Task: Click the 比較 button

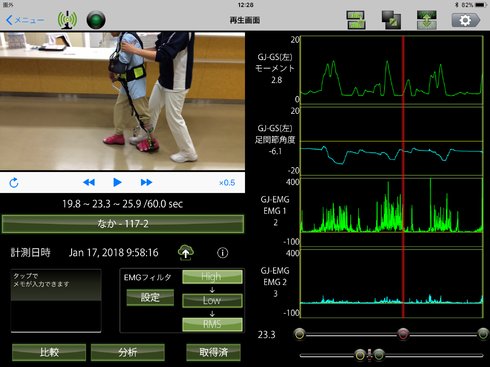Action: 49,352
